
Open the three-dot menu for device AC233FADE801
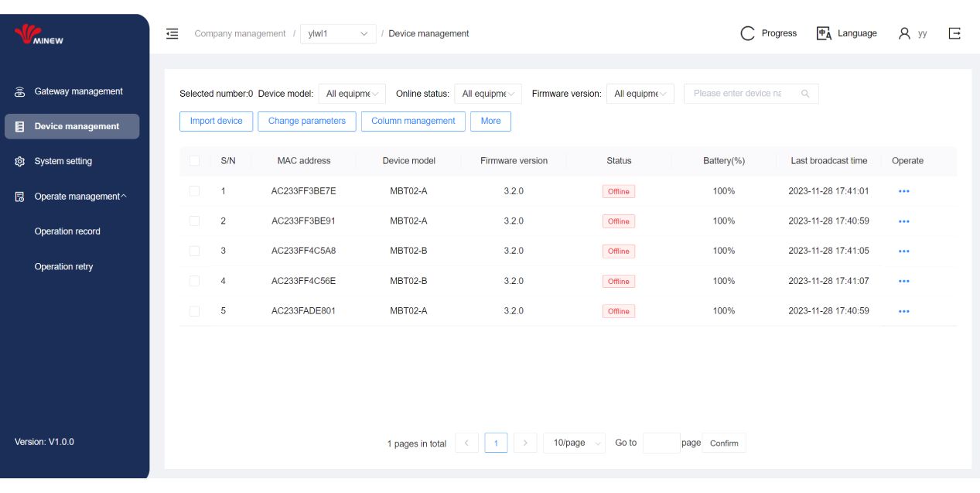(x=903, y=311)
